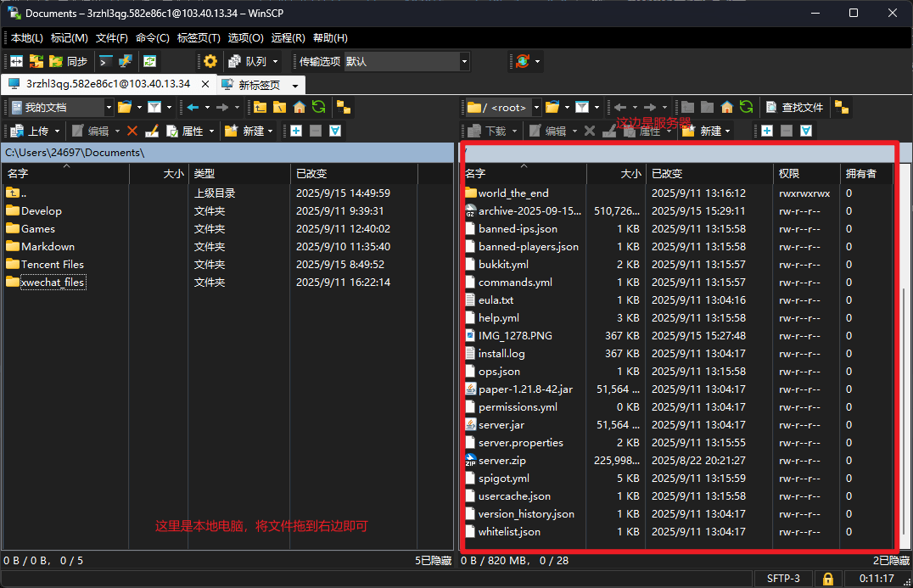Image resolution: width=913 pixels, height=588 pixels.
Task: Open the terminal console icon
Action: coord(106,61)
